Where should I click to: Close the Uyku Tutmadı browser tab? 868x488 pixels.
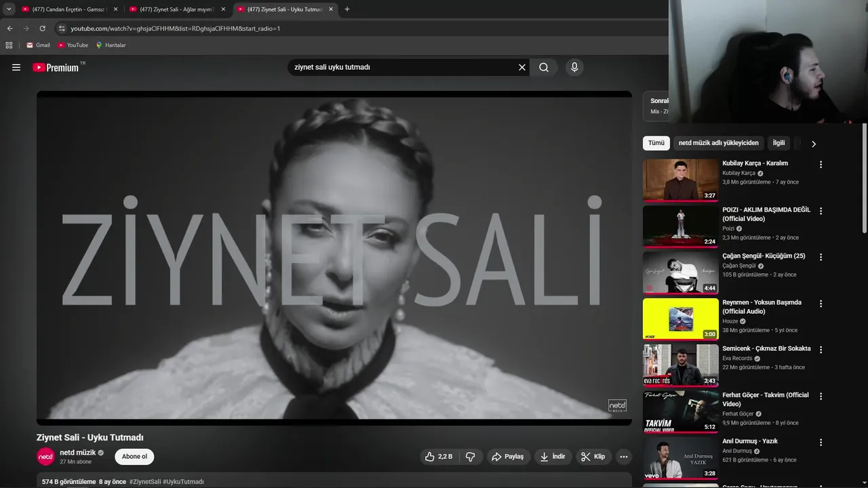point(331,9)
